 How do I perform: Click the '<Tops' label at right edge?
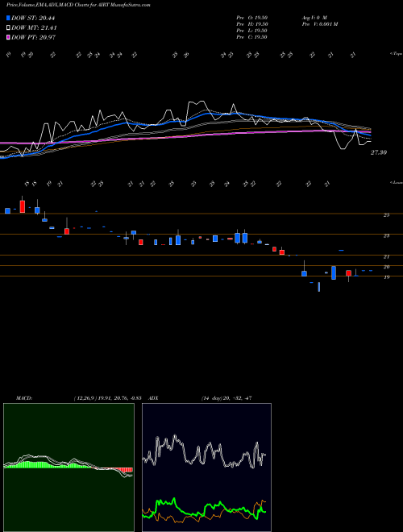[x=397, y=54]
